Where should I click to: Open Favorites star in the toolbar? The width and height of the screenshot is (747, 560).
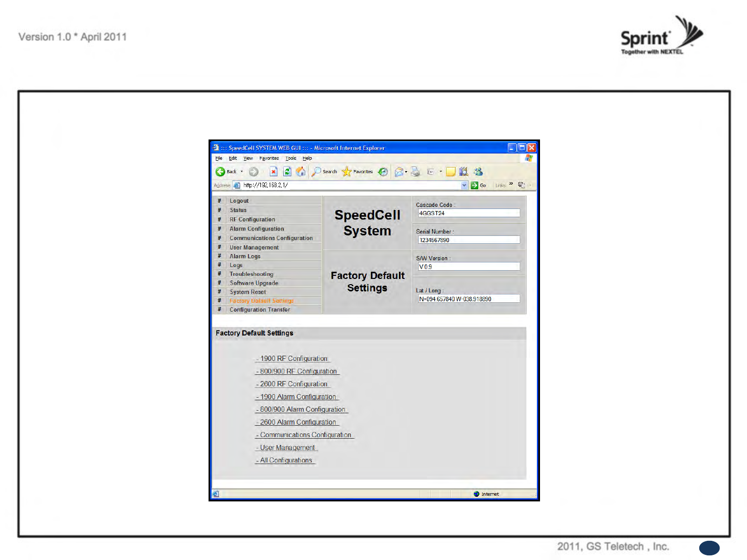[x=347, y=172]
